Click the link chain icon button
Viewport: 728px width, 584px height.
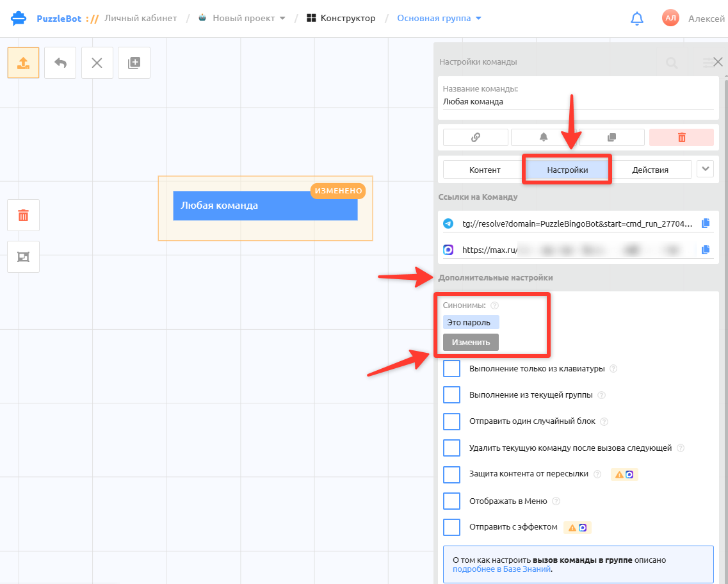point(476,138)
